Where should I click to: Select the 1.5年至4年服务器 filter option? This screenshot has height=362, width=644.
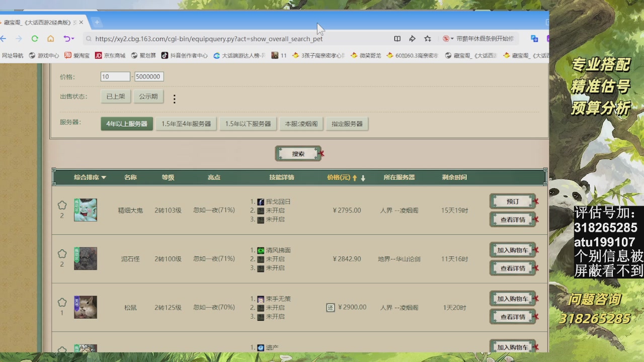(186, 124)
